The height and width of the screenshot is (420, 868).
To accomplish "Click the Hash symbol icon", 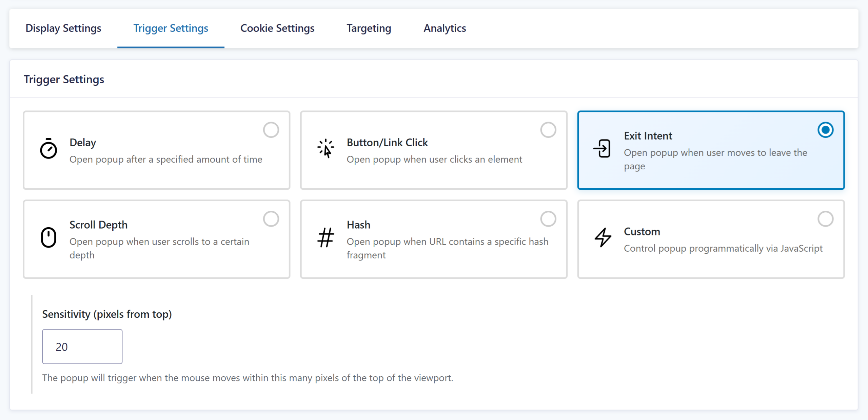I will [x=325, y=237].
